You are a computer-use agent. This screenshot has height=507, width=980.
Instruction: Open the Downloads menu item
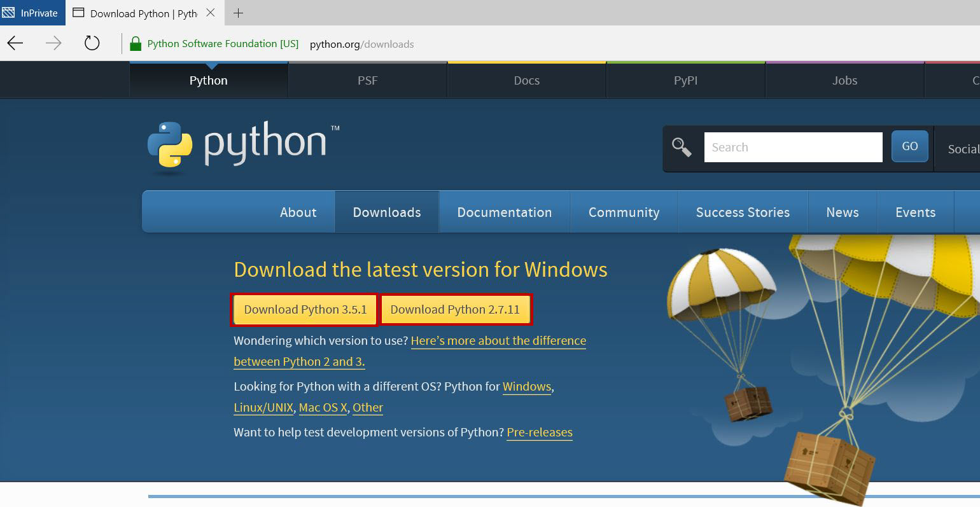click(387, 212)
